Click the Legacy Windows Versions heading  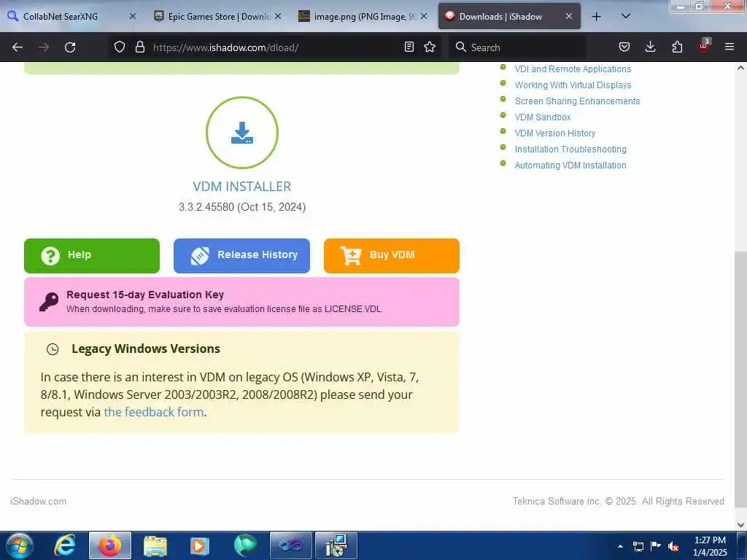click(x=146, y=349)
